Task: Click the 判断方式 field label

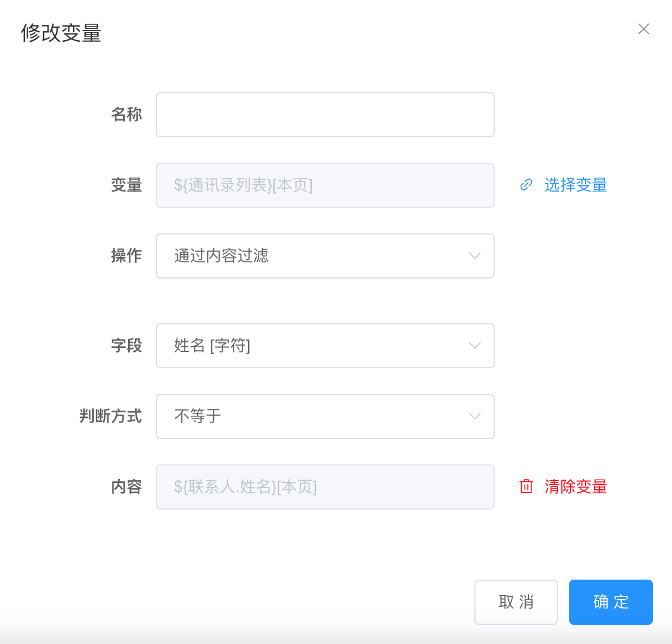Action: (x=111, y=416)
